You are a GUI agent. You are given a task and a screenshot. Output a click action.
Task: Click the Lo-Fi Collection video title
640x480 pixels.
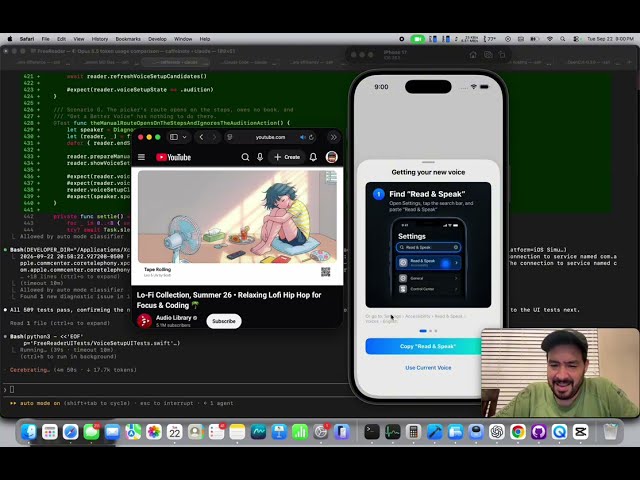229,300
